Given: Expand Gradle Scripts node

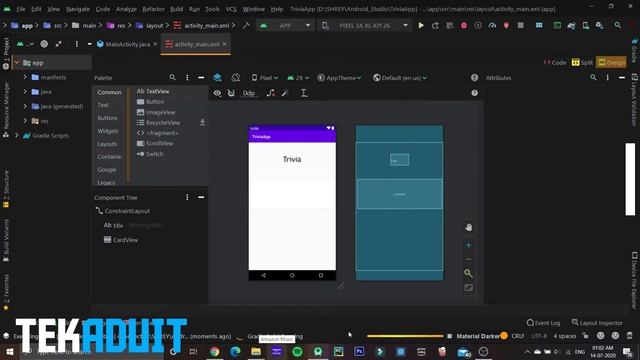Looking at the screenshot, I should tap(17, 135).
